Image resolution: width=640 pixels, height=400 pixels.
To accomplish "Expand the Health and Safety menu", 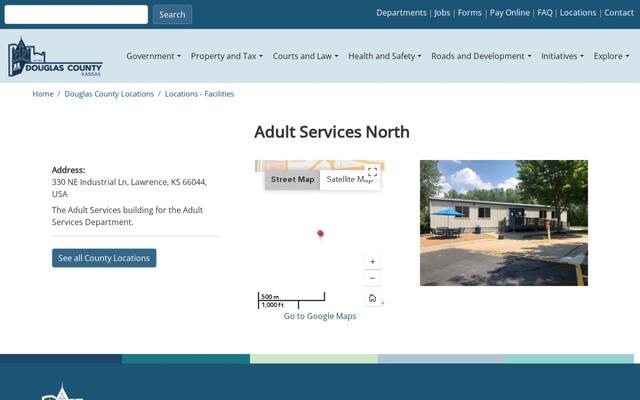I will tap(384, 56).
